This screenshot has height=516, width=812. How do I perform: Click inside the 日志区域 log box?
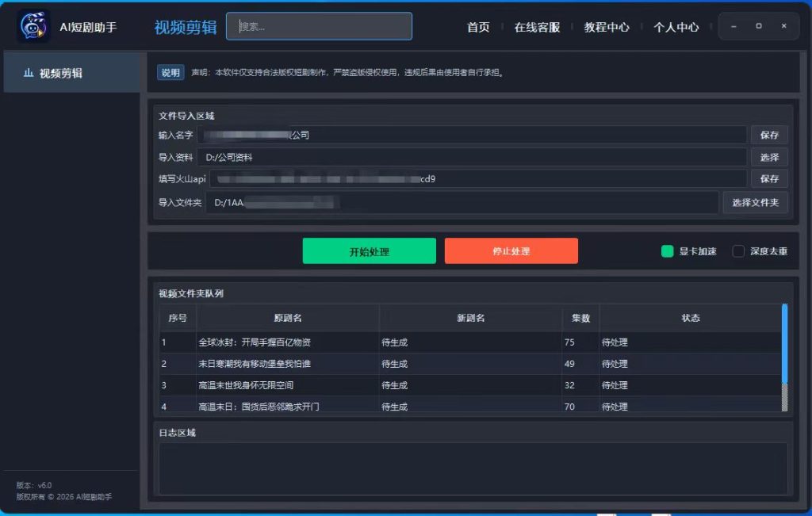473,469
